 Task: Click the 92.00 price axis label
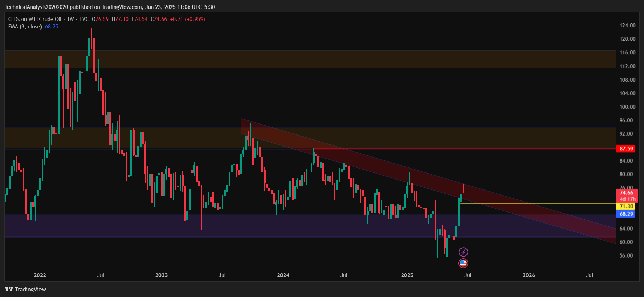(x=626, y=134)
